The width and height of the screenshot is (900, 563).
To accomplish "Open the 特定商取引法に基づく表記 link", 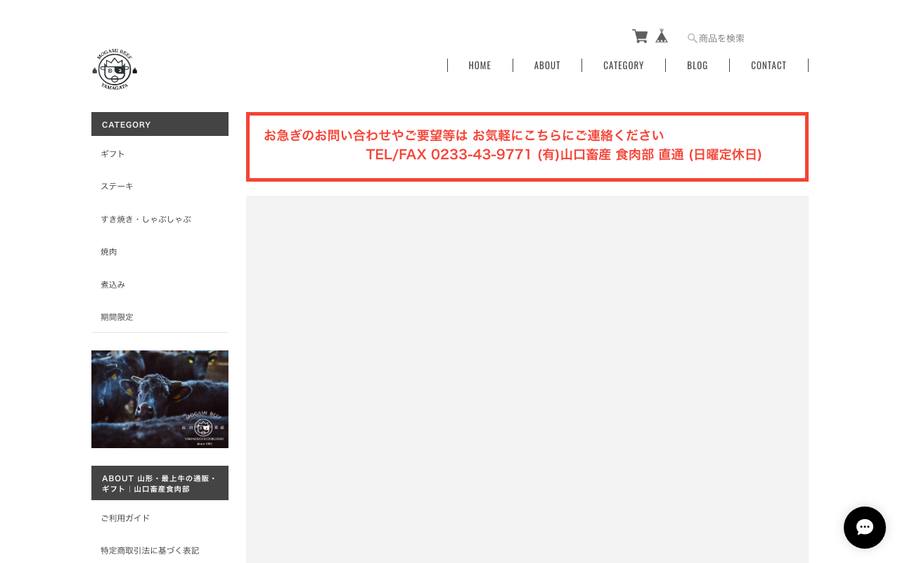I will point(150,550).
